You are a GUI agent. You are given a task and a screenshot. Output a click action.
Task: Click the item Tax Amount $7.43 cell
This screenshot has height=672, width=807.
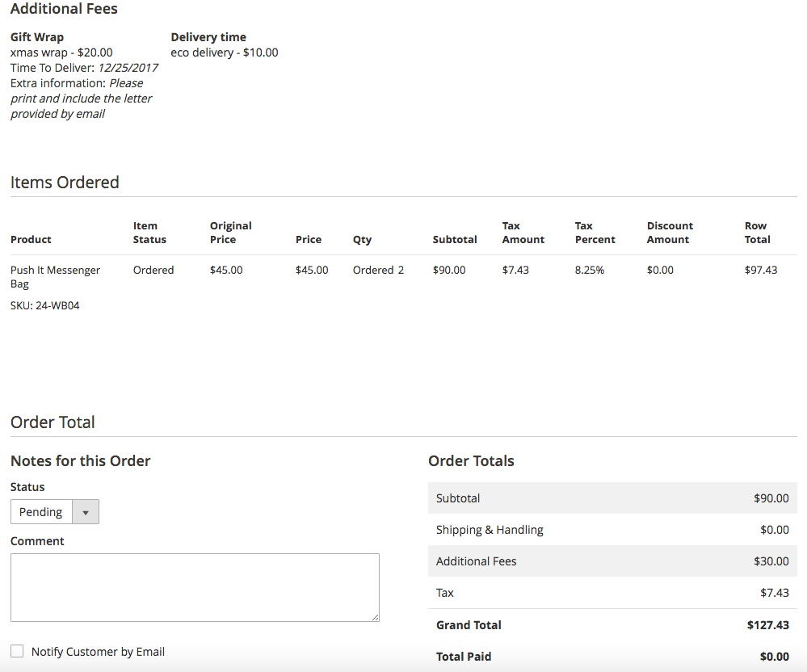pos(515,270)
